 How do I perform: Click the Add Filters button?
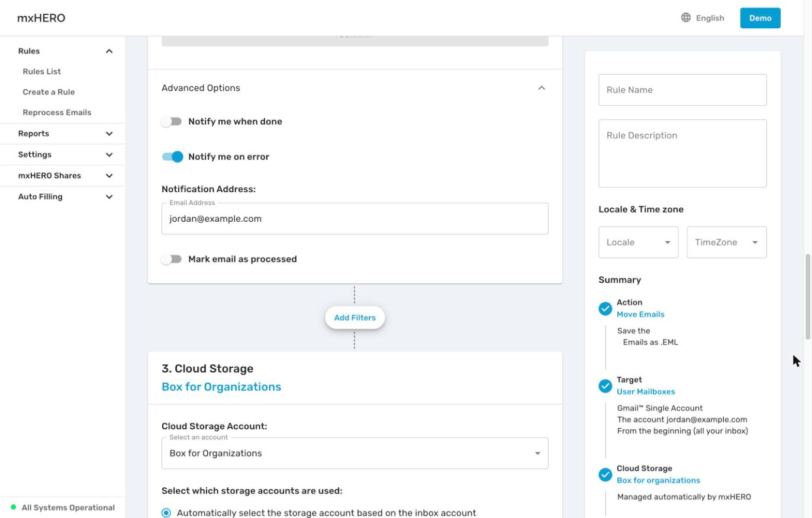[355, 318]
